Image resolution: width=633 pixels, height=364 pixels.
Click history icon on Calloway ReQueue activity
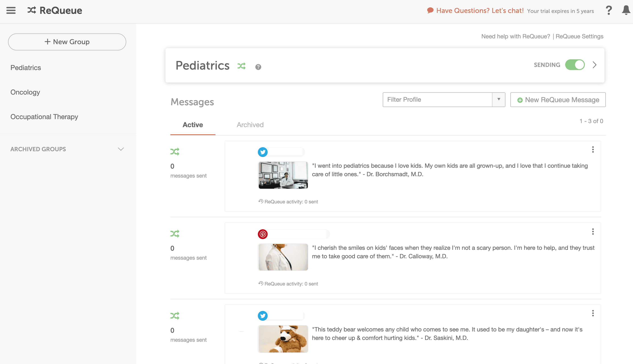(x=261, y=283)
